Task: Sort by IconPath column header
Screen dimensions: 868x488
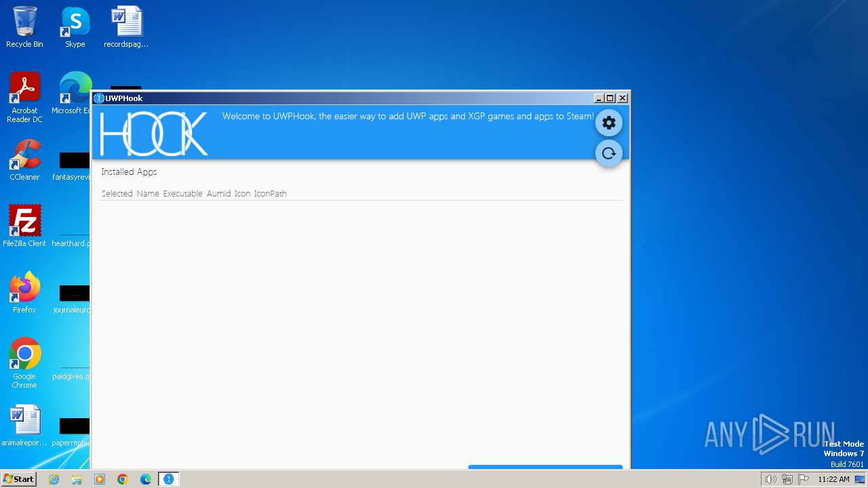Action: (270, 194)
